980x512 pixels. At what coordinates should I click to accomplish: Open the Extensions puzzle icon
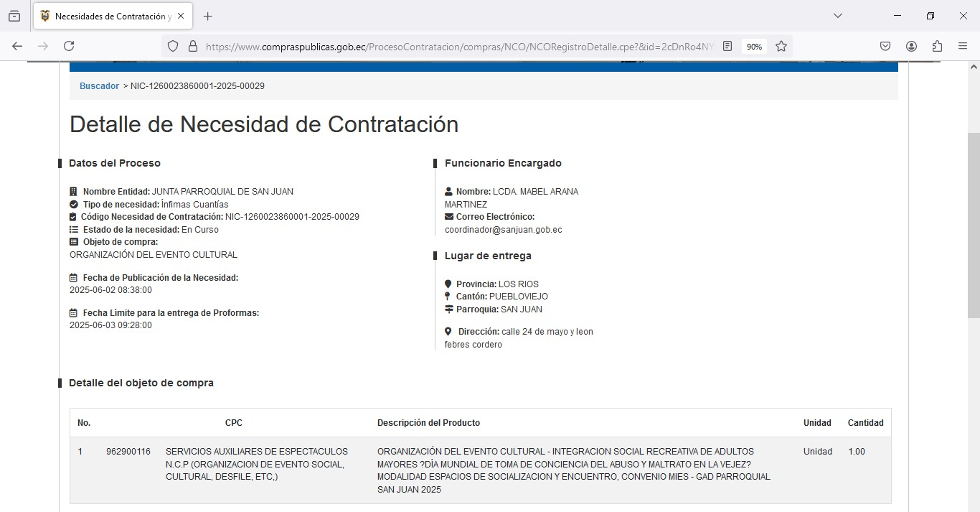click(x=937, y=46)
